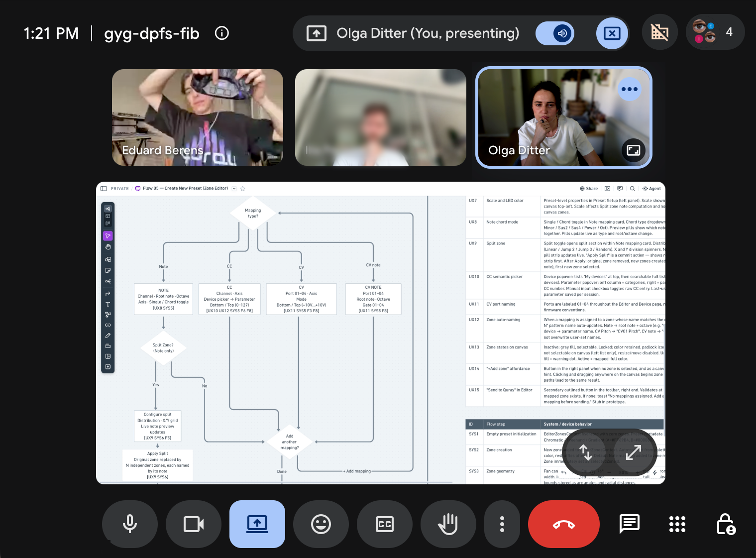Viewport: 756px width, 558px height.
Task: Choose the purple select pointer tool
Action: (x=108, y=235)
